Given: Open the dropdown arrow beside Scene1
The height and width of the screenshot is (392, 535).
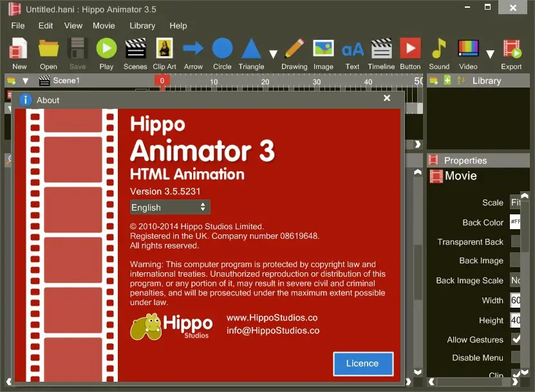Looking at the screenshot, I should coord(25,81).
